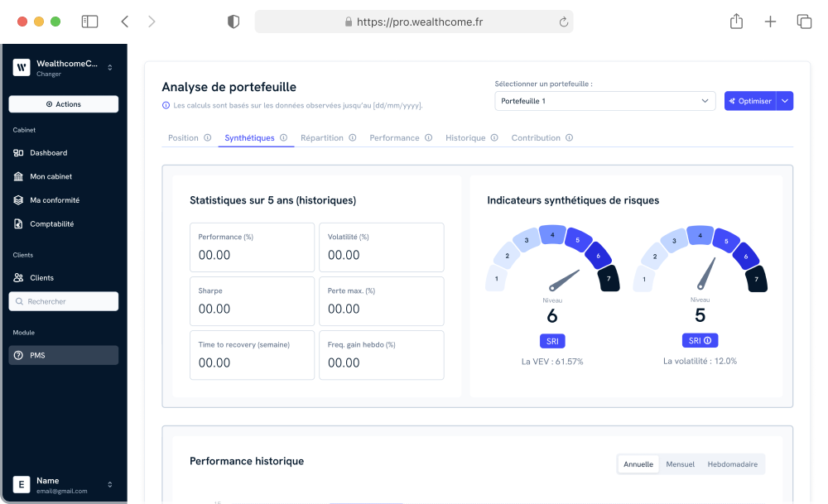828x504 pixels.
Task: Open the PMS module entry
Action: coord(64,355)
